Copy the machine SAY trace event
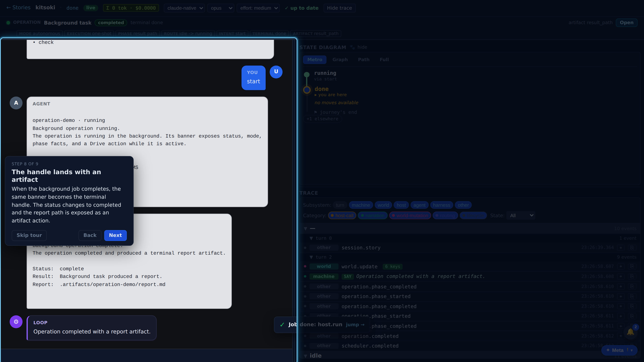This screenshot has height=362, width=644. tap(632, 276)
